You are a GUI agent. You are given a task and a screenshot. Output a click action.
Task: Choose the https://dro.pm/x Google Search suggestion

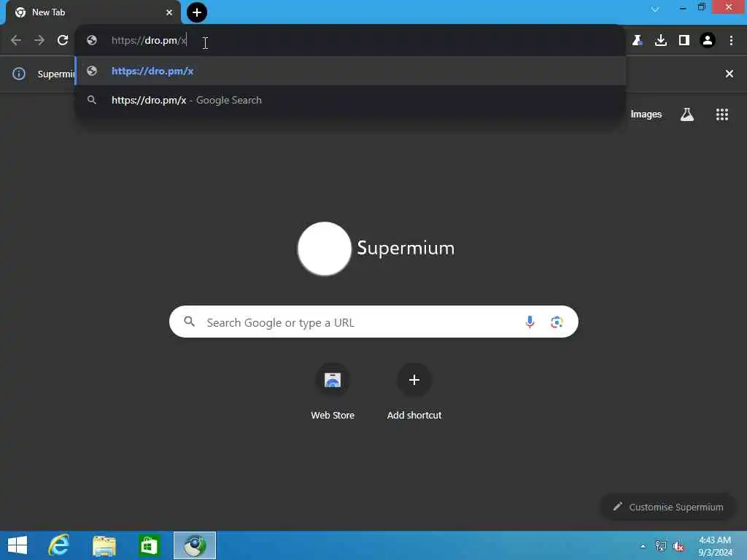tap(351, 100)
